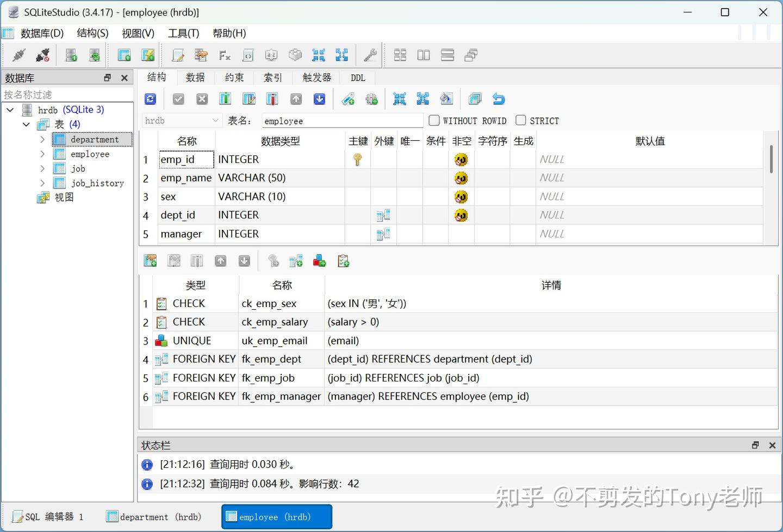Rollback pending structure changes
This screenshot has height=532, width=783.
202,98
